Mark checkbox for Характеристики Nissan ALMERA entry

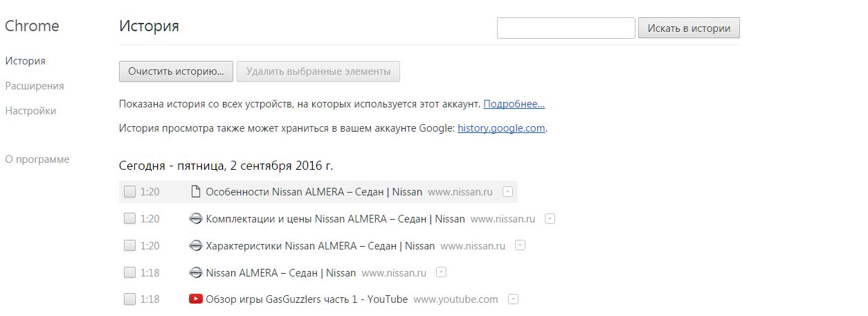(x=129, y=245)
